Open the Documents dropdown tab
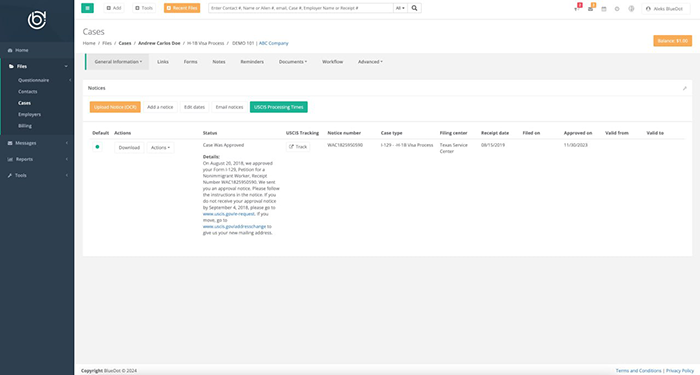The height and width of the screenshot is (375, 700). click(x=293, y=62)
